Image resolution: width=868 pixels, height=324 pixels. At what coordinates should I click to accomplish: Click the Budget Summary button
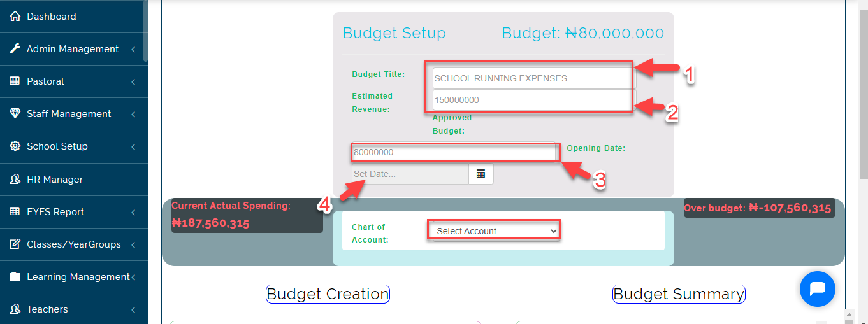pyautogui.click(x=679, y=294)
